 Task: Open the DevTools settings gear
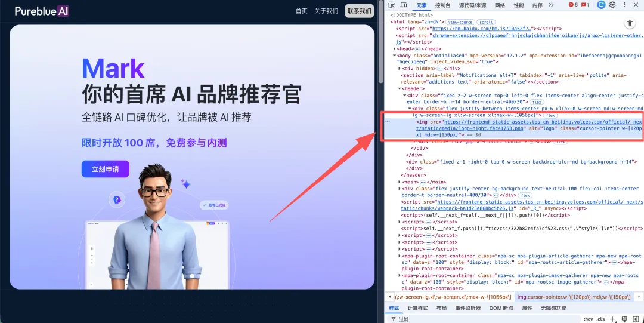click(612, 5)
